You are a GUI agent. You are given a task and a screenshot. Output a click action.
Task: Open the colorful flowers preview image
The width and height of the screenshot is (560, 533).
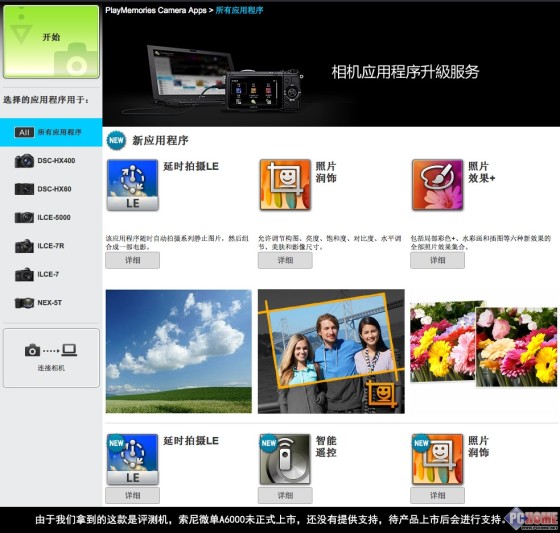(484, 344)
